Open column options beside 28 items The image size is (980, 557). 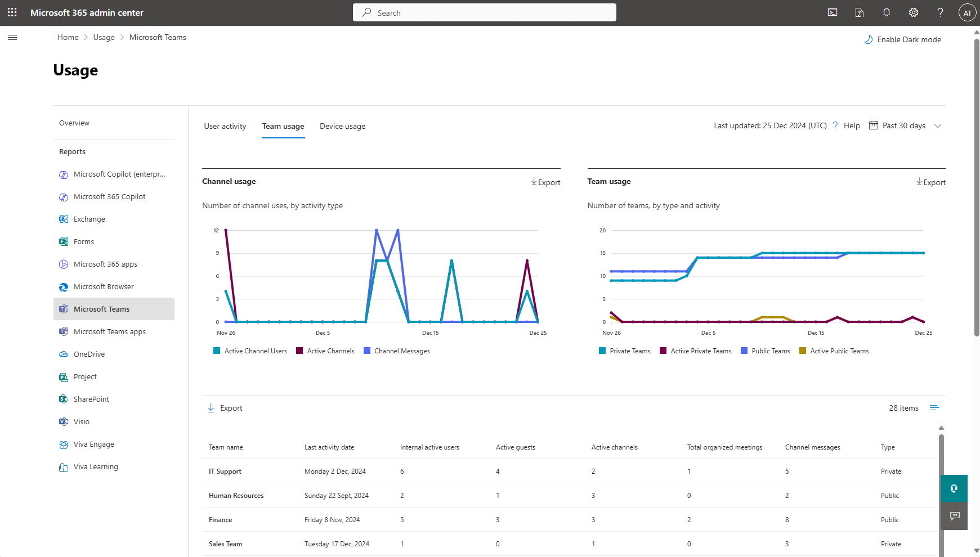click(x=934, y=407)
